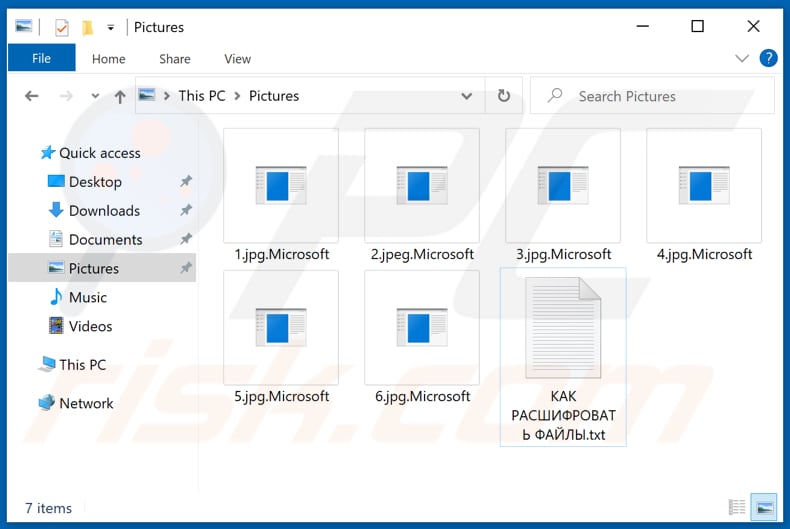The image size is (790, 529).
Task: Expand the address bar history dropdown
Action: click(x=467, y=96)
